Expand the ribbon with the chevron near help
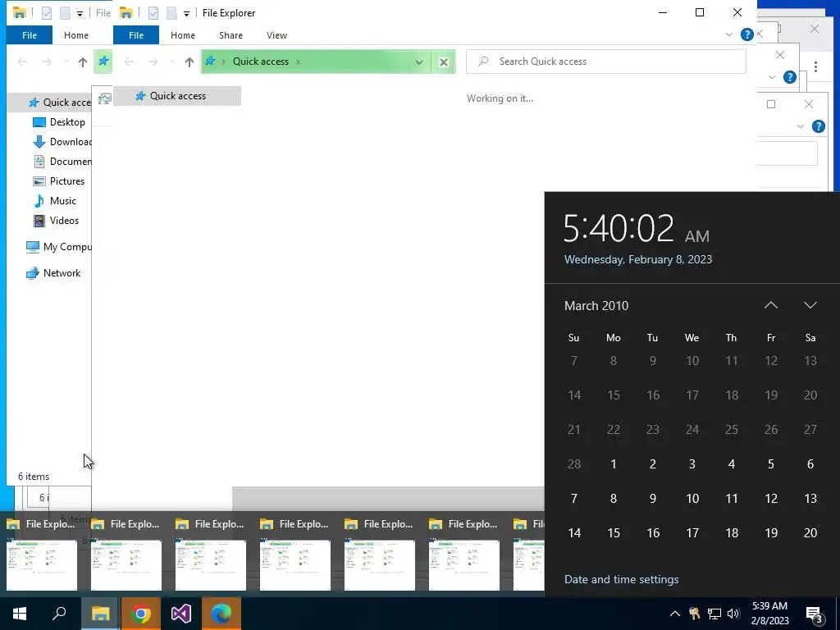Screen dimensions: 840x630 (x=728, y=34)
